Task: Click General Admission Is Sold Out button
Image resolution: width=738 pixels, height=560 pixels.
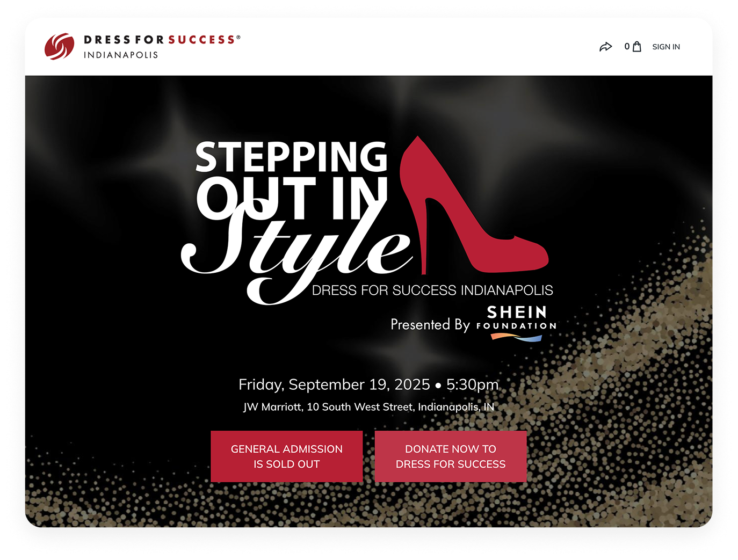Action: click(x=287, y=456)
